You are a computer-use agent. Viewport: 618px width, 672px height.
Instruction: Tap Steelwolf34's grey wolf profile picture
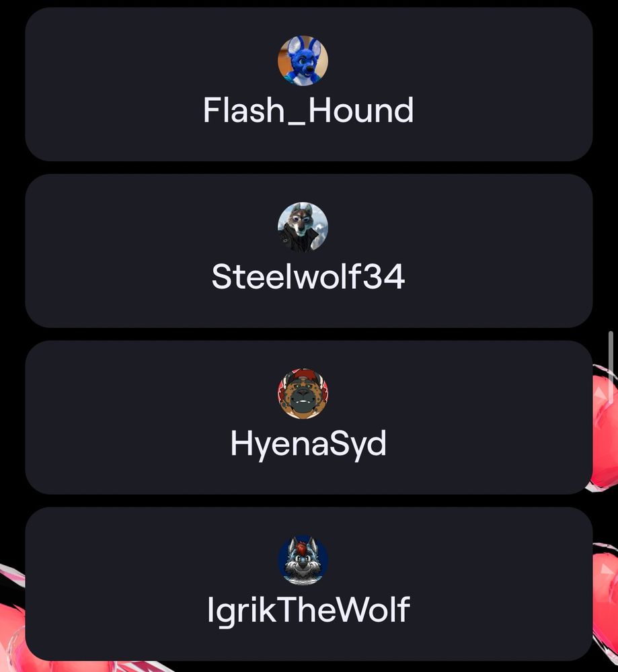click(303, 227)
